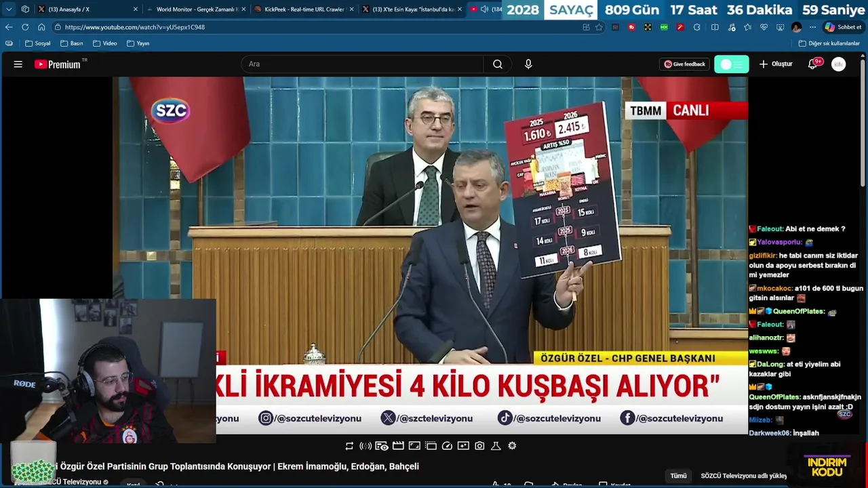Switch to the KickPeek URL Crawler tab
The height and width of the screenshot is (488, 868).
(303, 9)
